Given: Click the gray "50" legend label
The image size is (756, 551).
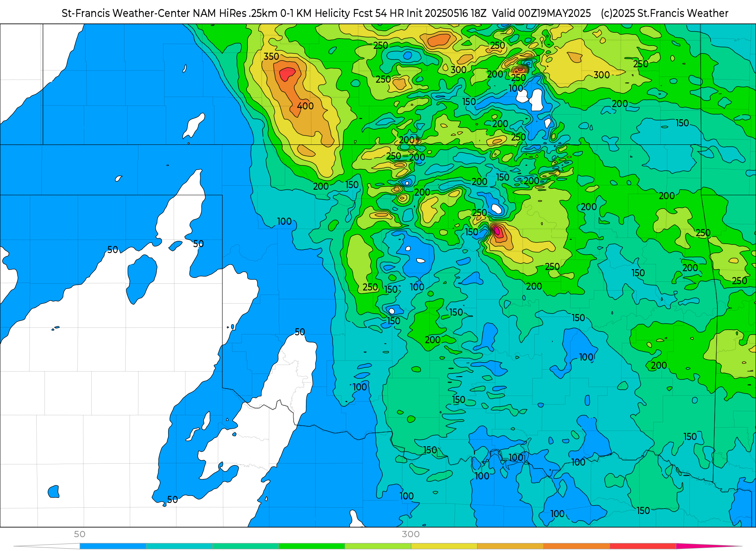Looking at the screenshot, I should click(80, 534).
